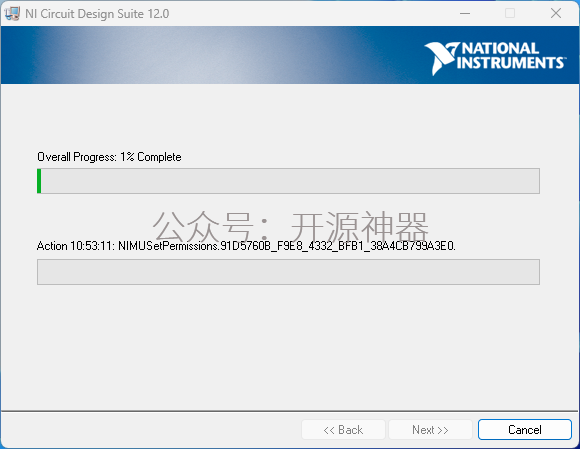The width and height of the screenshot is (580, 449).
Task: Click the 'Overall Progress: 1% Complete' text
Action: [109, 157]
